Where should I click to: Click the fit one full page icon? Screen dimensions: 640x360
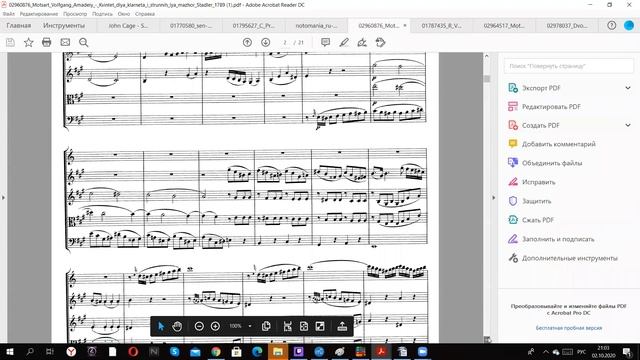pyautogui.click(x=304, y=326)
